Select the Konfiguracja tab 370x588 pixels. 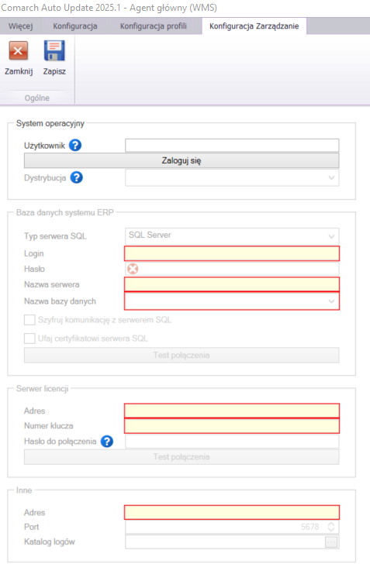click(x=75, y=26)
